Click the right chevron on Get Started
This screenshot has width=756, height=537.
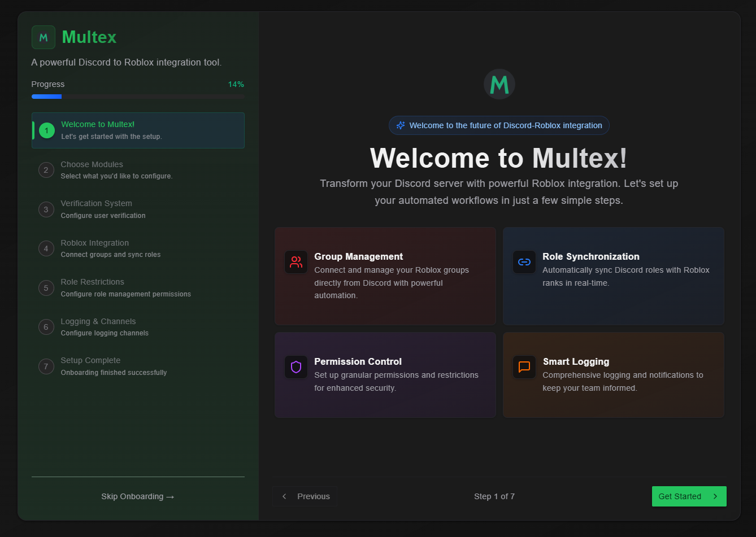tap(715, 496)
